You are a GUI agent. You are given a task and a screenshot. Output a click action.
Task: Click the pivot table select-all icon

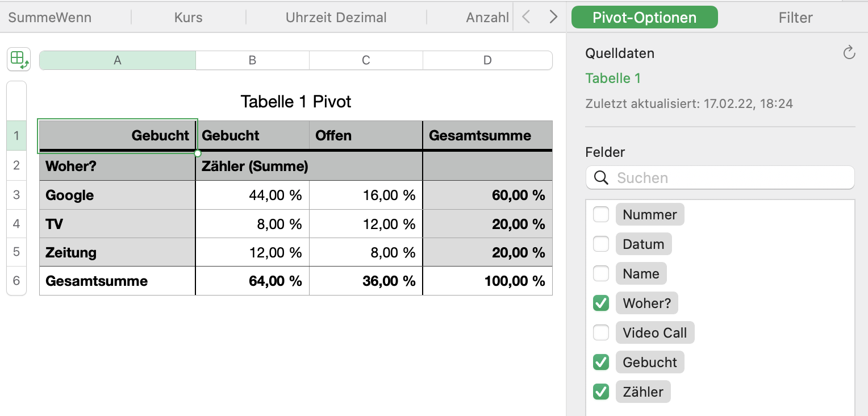(19, 59)
